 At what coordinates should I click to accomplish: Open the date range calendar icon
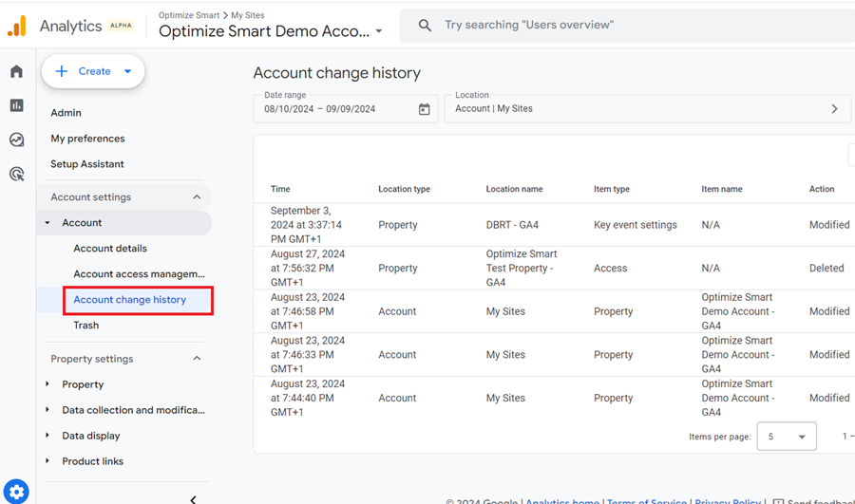tap(424, 109)
